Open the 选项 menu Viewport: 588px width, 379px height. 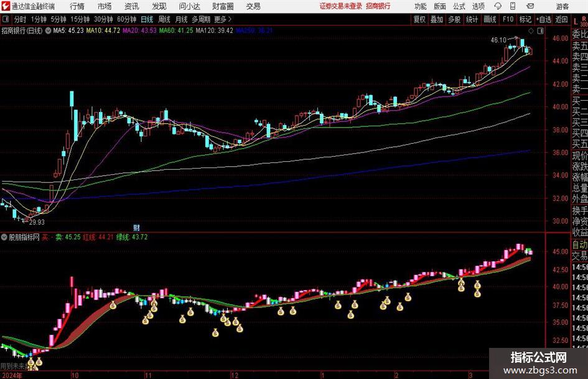478,6
